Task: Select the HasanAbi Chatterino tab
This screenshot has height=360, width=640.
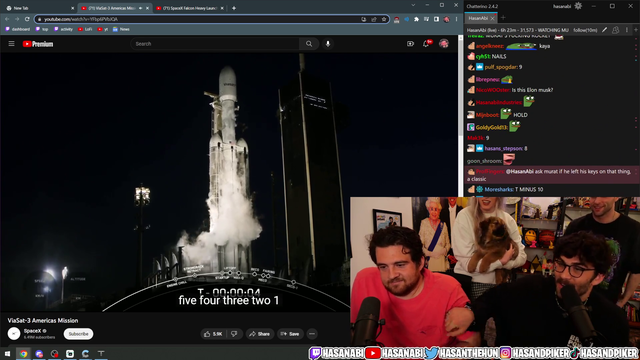Action: (x=478, y=18)
